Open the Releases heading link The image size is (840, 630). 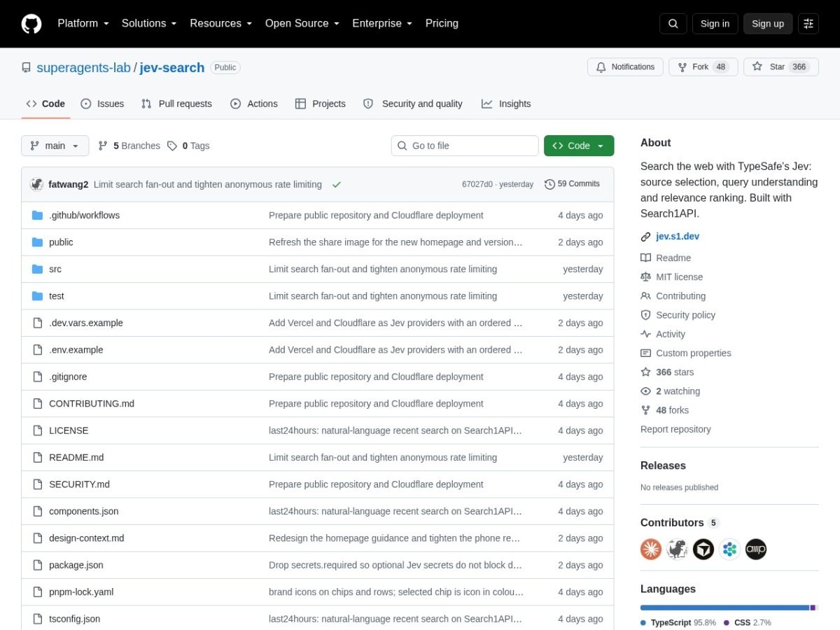(663, 466)
